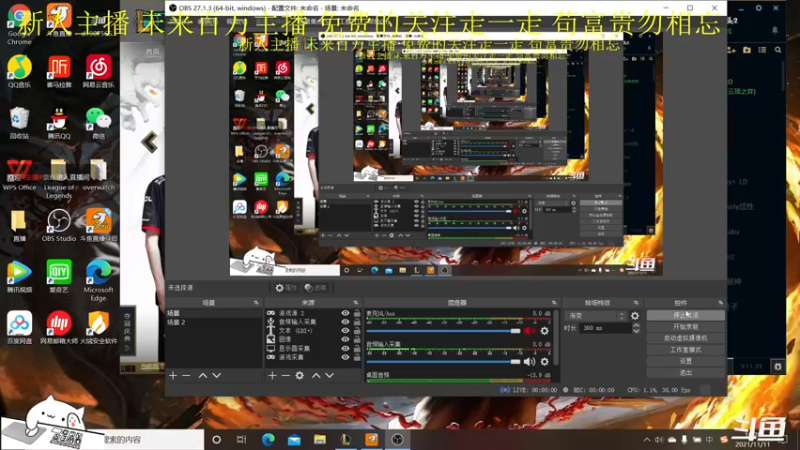Hide the 游戏采集 source
Image resolution: width=800 pixels, height=450 pixels.
[x=345, y=357]
